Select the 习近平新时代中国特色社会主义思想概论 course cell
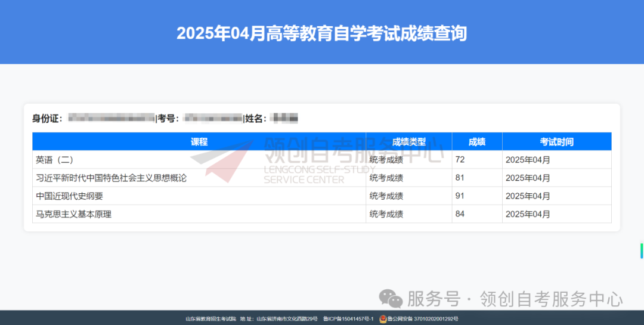The image size is (644, 325). (x=199, y=178)
